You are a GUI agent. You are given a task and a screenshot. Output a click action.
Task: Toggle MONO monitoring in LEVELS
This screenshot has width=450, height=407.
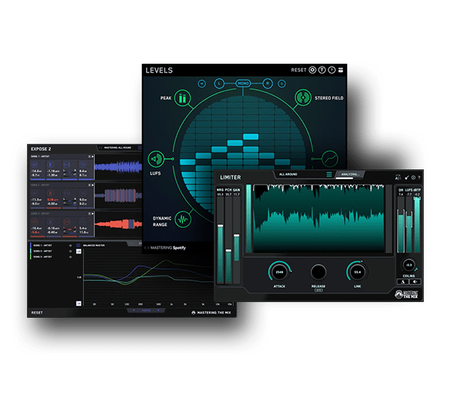coord(243,83)
